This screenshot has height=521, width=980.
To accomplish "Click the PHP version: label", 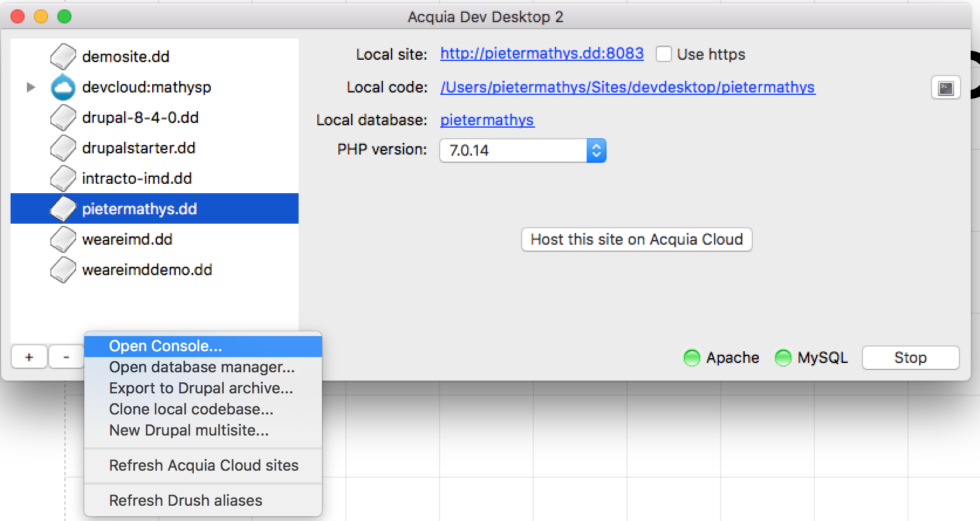I will (x=382, y=149).
